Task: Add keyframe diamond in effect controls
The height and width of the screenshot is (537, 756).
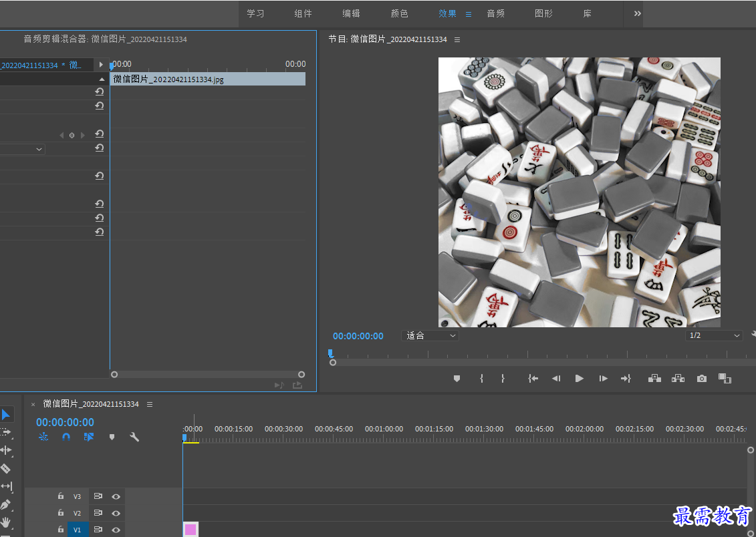Action: (72, 136)
